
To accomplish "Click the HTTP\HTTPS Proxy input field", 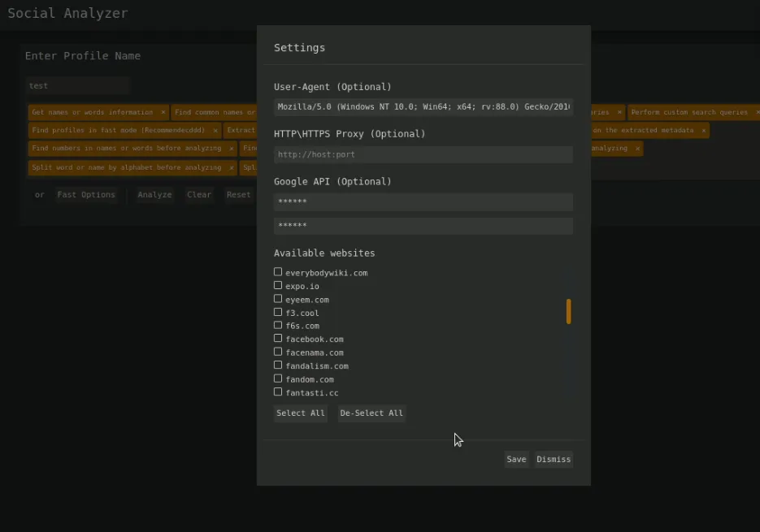I will tap(423, 154).
